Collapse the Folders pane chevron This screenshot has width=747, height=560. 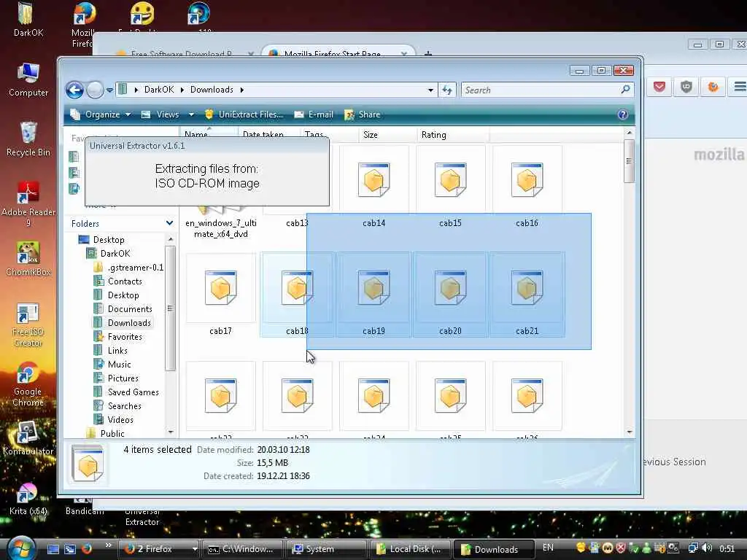tap(169, 223)
